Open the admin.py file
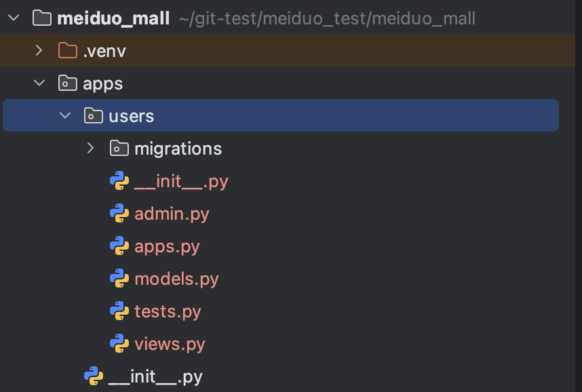This screenshot has height=392, width=582. (172, 214)
